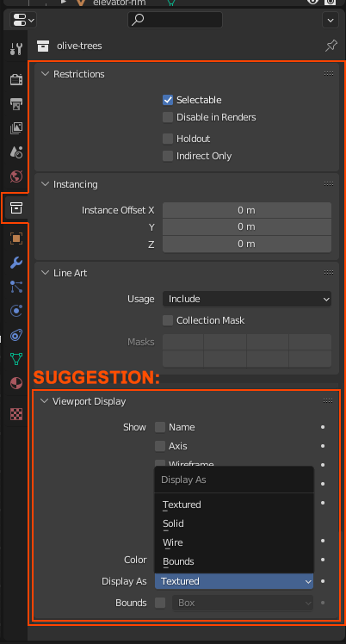Viewport: 346px width, 644px height.
Task: Click animate dot beside Name
Action: (323, 427)
